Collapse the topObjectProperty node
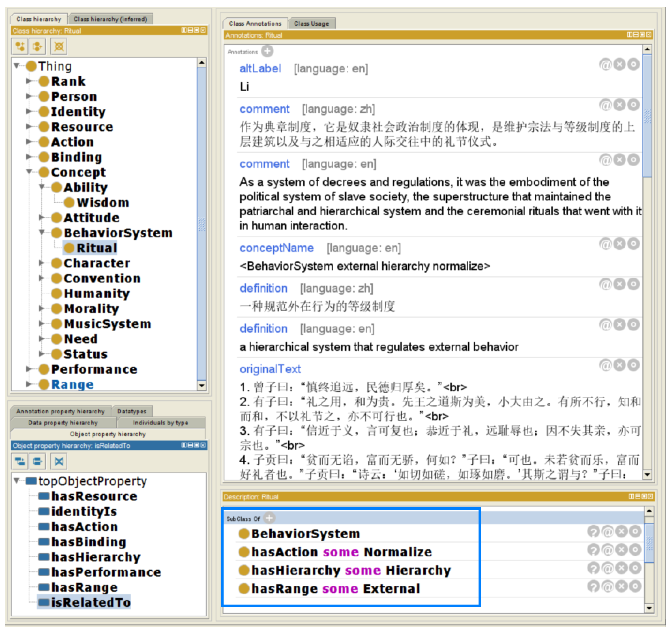 tap(16, 481)
